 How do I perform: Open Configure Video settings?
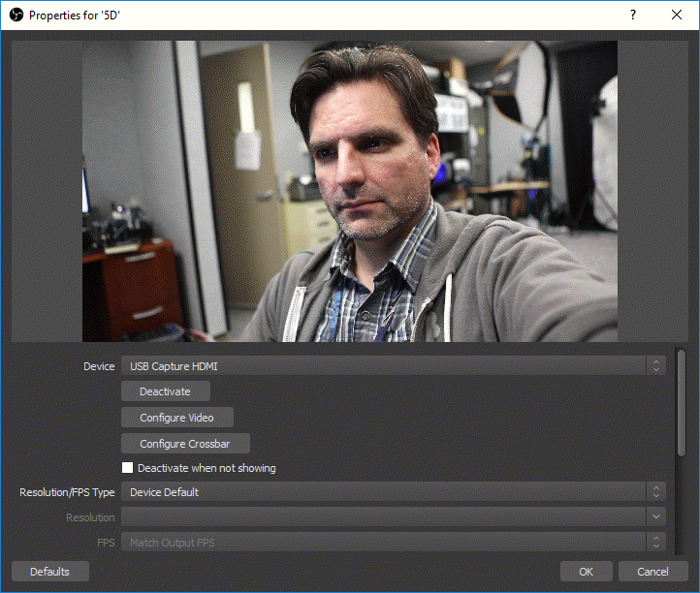(177, 418)
